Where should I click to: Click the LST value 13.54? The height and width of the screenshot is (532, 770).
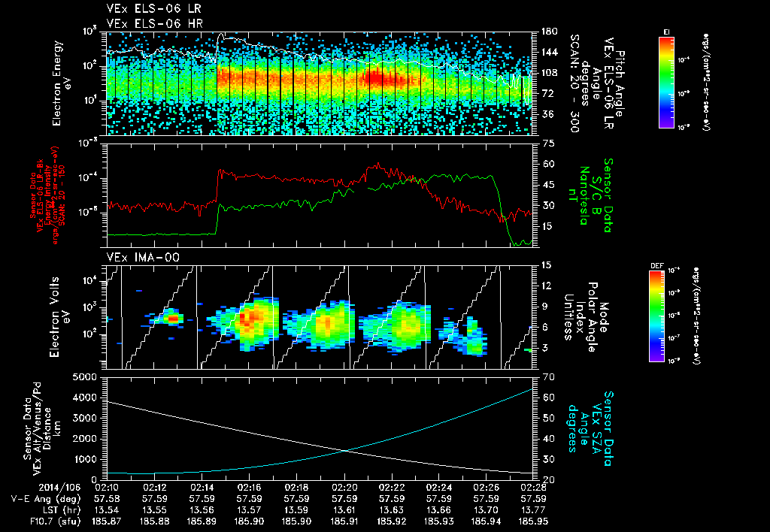point(106,510)
